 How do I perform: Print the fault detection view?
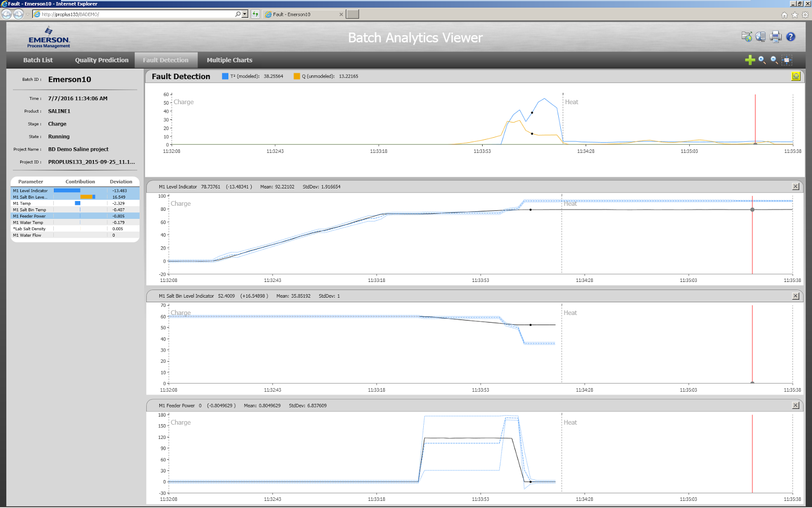(774, 36)
